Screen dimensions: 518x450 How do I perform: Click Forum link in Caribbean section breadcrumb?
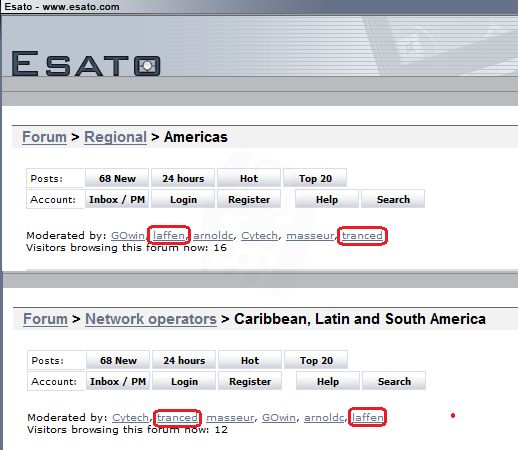45,319
